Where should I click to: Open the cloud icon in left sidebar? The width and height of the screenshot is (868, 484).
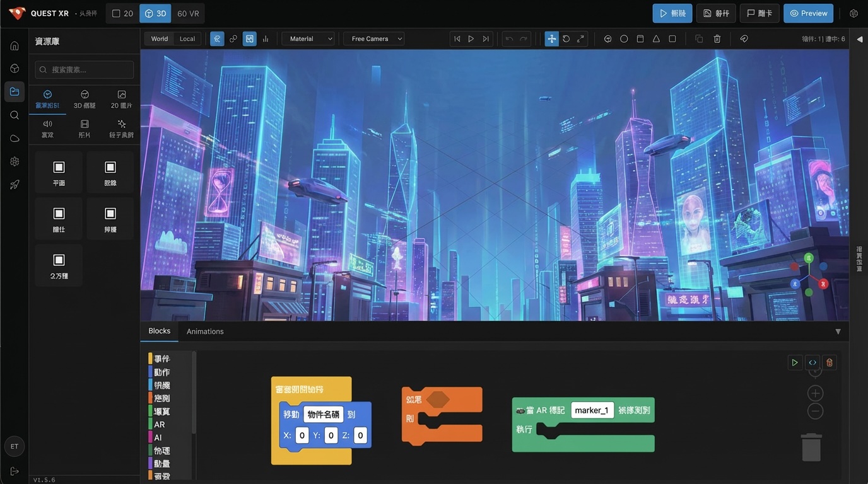tap(15, 138)
